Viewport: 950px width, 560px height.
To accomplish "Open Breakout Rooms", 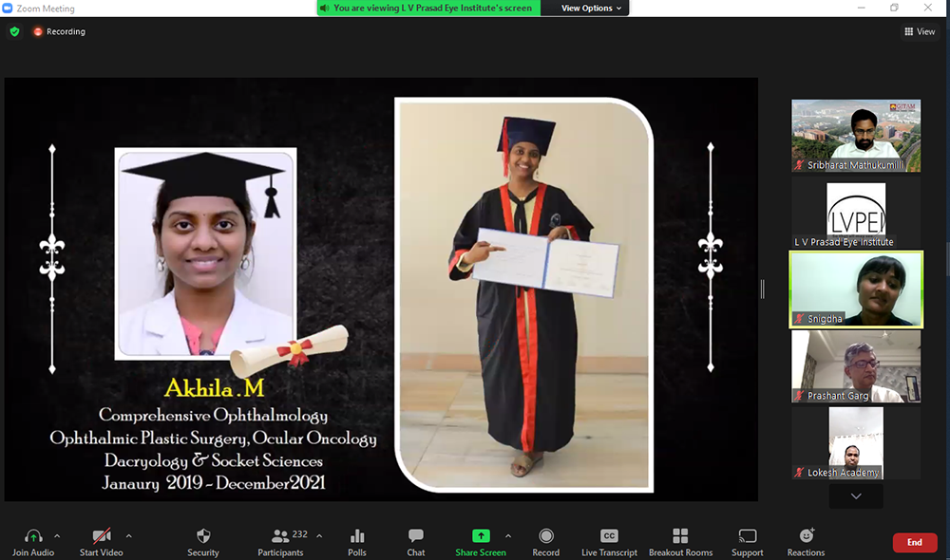I will tap(680, 536).
